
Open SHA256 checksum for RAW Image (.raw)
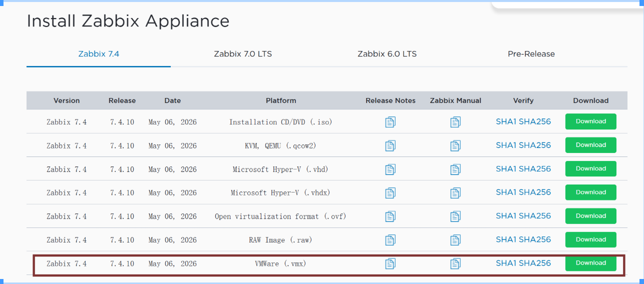(x=535, y=239)
